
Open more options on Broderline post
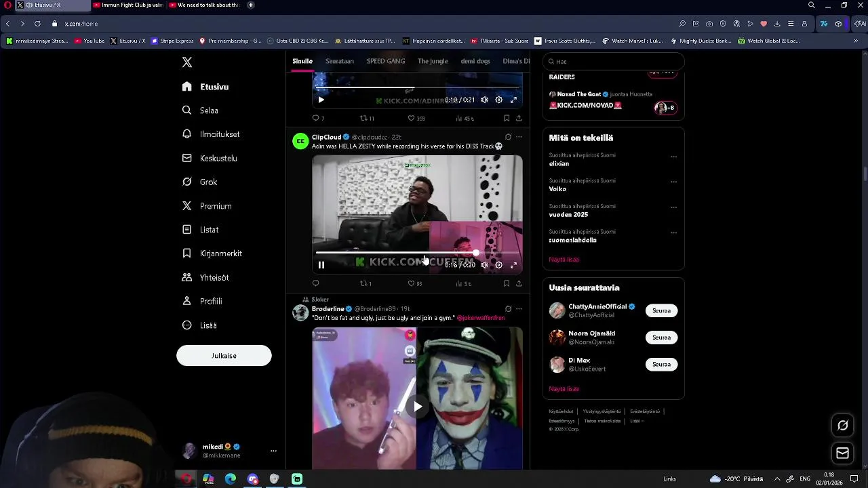coord(519,309)
